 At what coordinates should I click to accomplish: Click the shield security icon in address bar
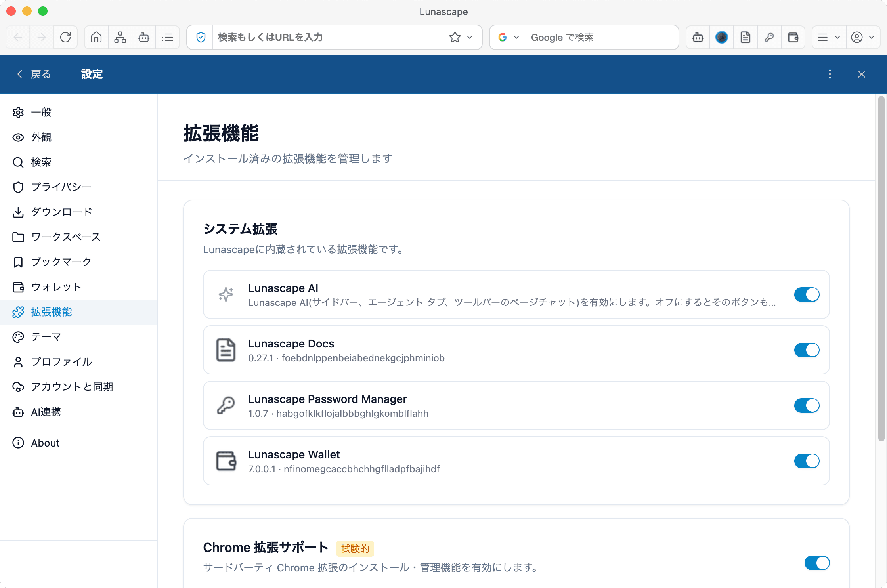[x=201, y=37]
